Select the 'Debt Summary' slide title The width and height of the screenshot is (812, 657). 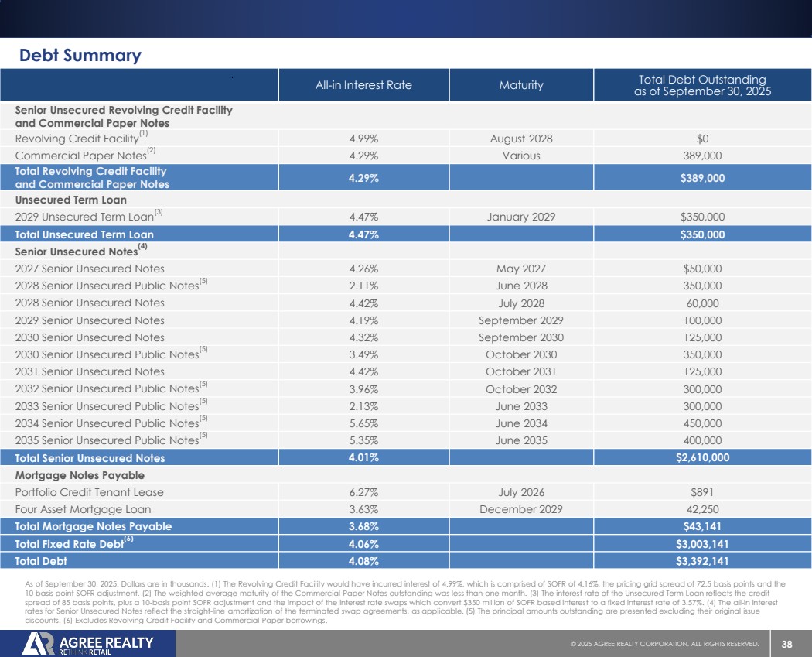pyautogui.click(x=80, y=55)
